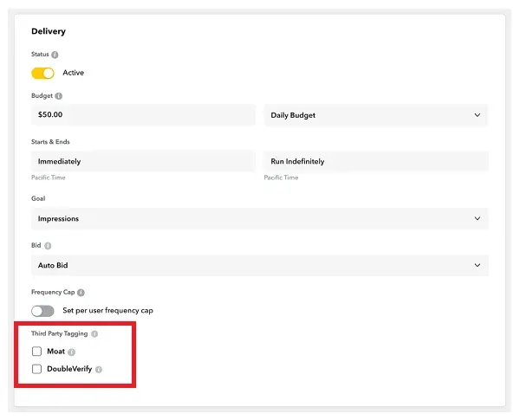Expand the Goal dropdown showing Impressions
The width and height of the screenshot is (520, 420).
(x=259, y=219)
